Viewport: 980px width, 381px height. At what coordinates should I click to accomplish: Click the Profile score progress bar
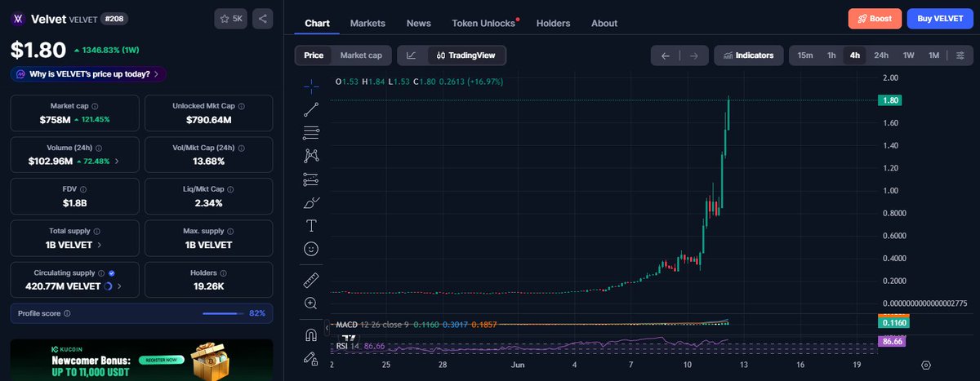pos(222,313)
